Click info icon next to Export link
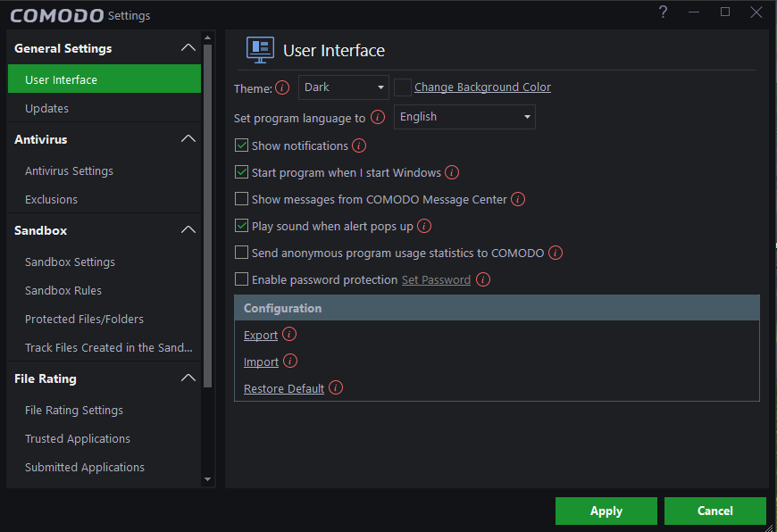This screenshot has height=532, width=777. (288, 335)
